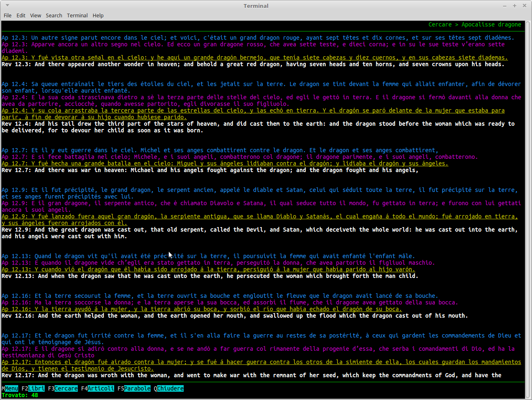
Task: Close the Terminal window
Action: pos(524,6)
